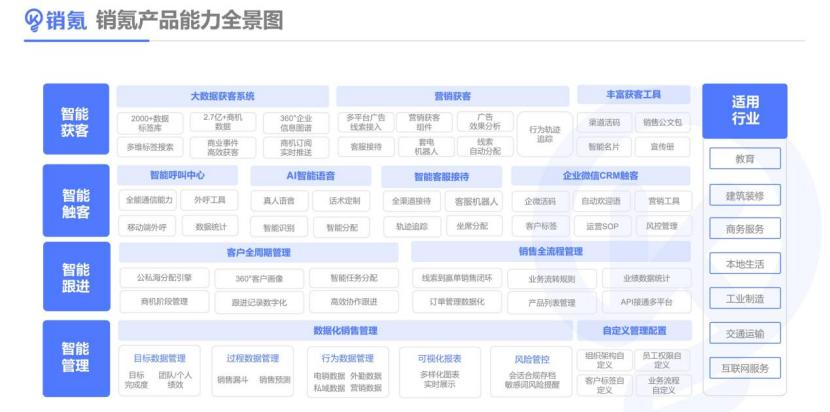Select the 智能触客 blue block
The width and height of the screenshot is (830, 412).
pos(76,201)
